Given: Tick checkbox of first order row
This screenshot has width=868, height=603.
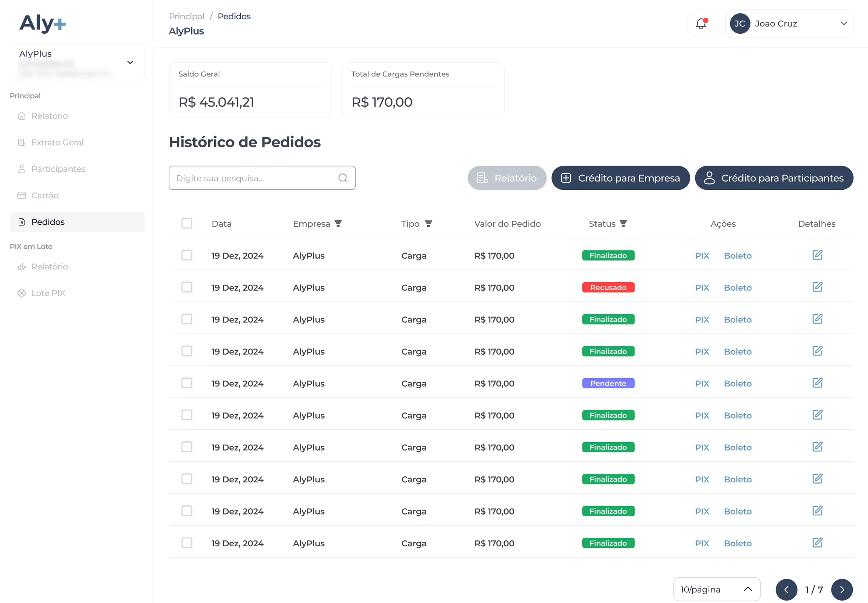Looking at the screenshot, I should 187,255.
